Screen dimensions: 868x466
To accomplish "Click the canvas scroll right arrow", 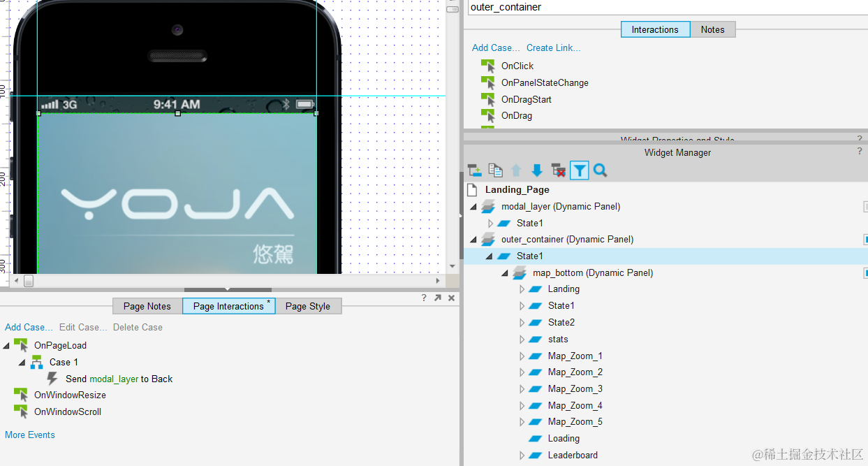I will (439, 281).
